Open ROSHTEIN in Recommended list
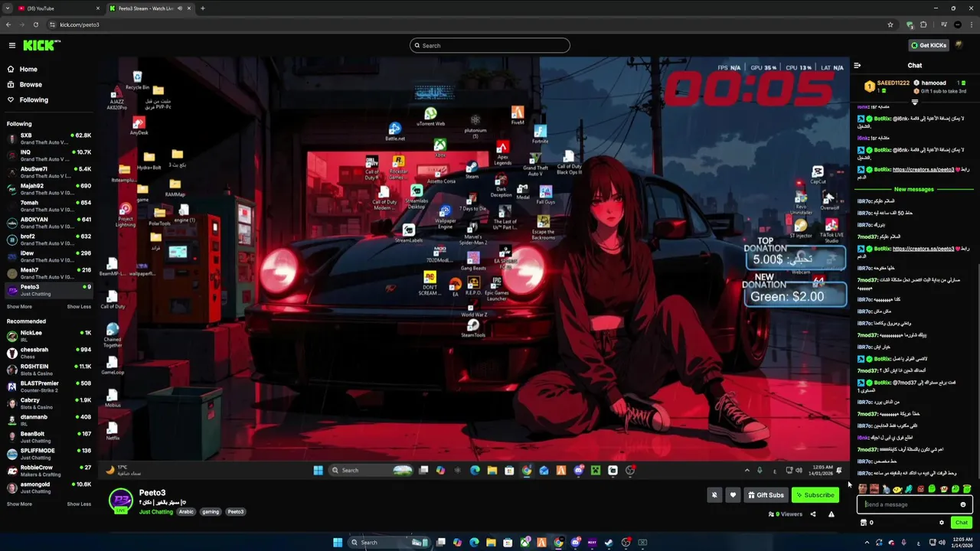Screen dimensions: 980x551 (x=47, y=370)
